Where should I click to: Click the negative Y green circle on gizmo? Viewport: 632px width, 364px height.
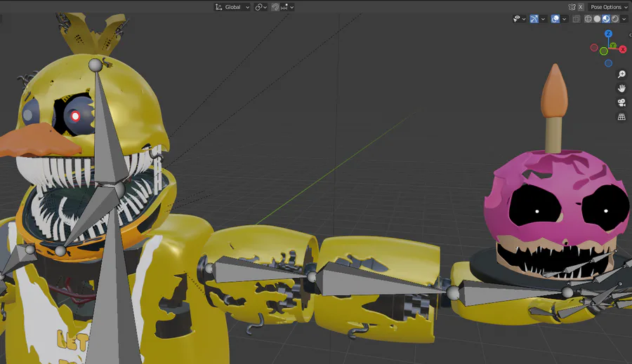tap(603, 51)
